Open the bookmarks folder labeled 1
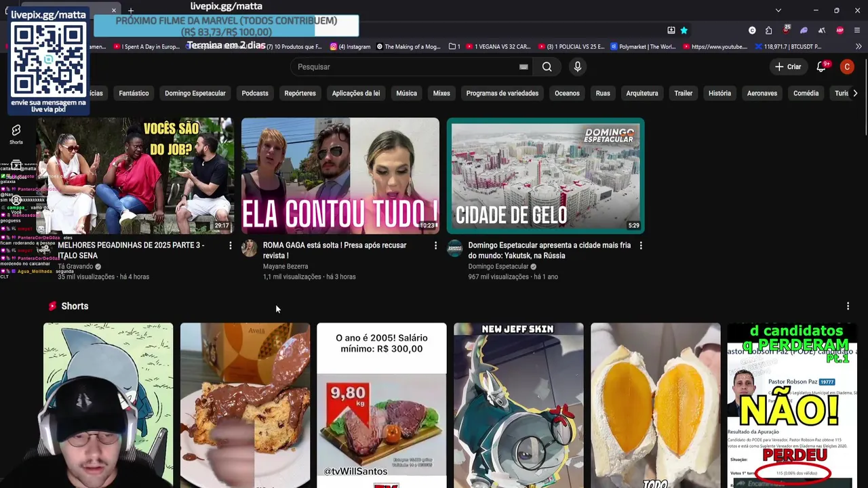Image resolution: width=868 pixels, height=488 pixels. 454,47
